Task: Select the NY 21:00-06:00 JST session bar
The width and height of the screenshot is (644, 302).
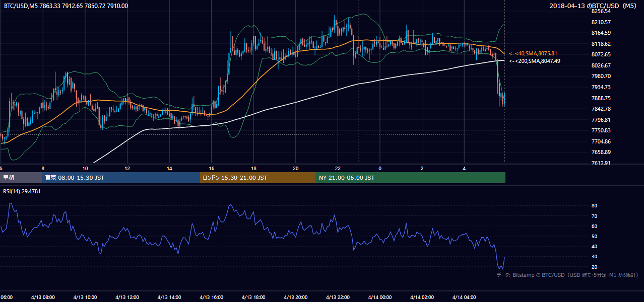Action: point(411,178)
